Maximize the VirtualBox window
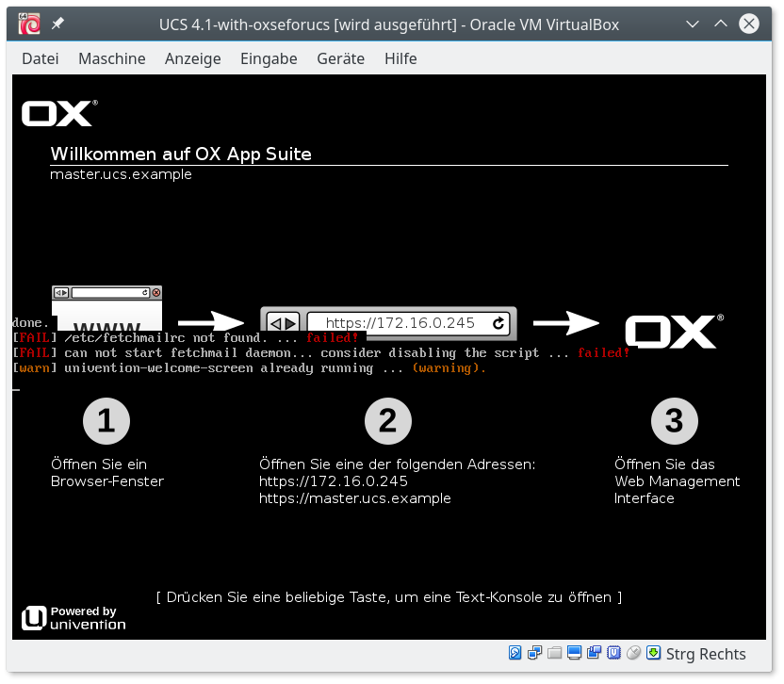Viewport: 784px width, 684px height. pyautogui.click(x=720, y=24)
